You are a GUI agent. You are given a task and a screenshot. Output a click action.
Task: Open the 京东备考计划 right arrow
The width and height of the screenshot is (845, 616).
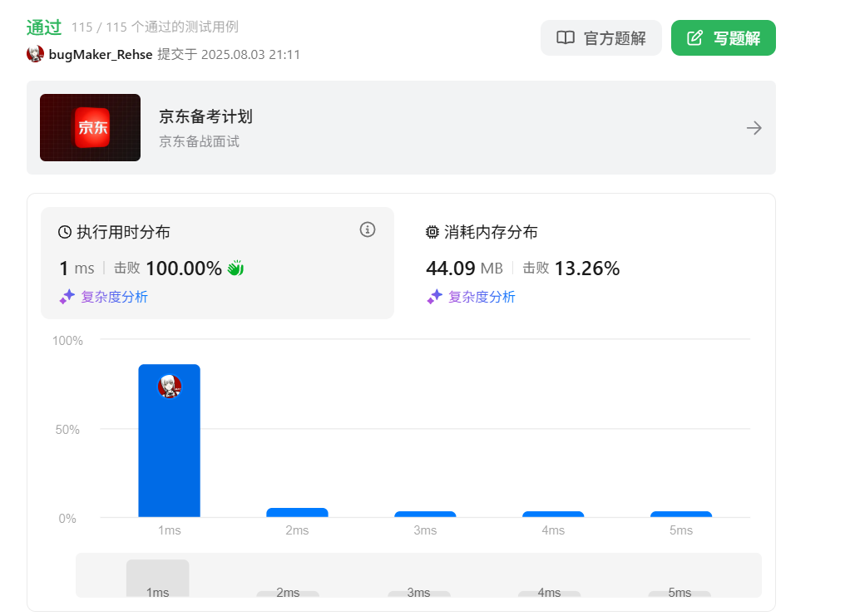tap(754, 127)
